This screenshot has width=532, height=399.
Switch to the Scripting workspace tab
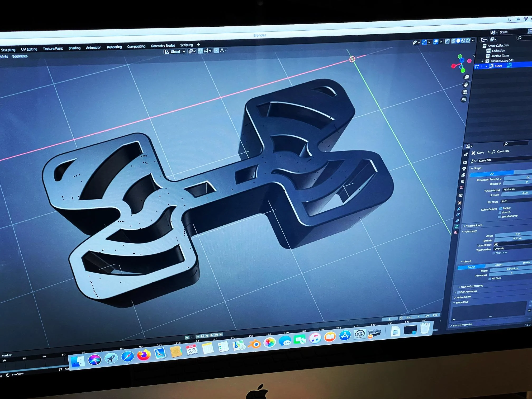point(187,45)
